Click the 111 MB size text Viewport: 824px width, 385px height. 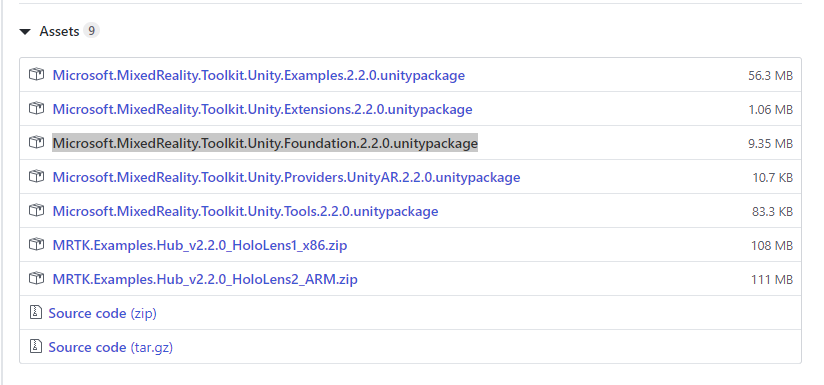pos(772,279)
